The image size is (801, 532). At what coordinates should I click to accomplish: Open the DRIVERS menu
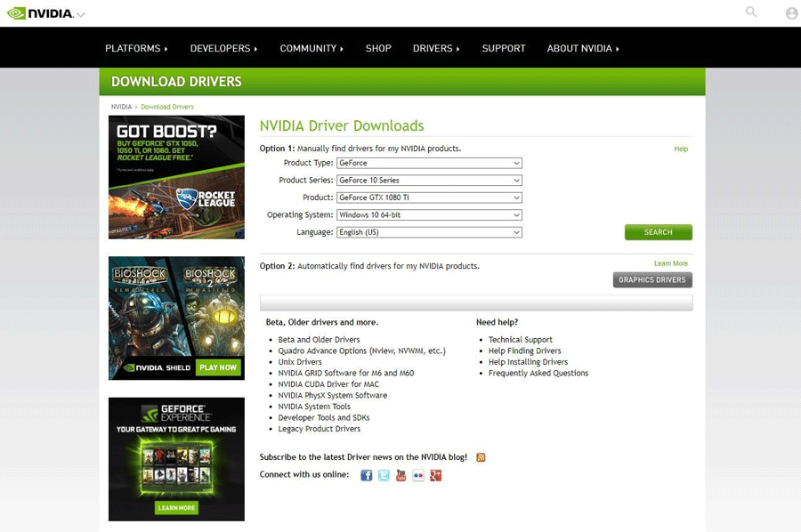click(436, 49)
